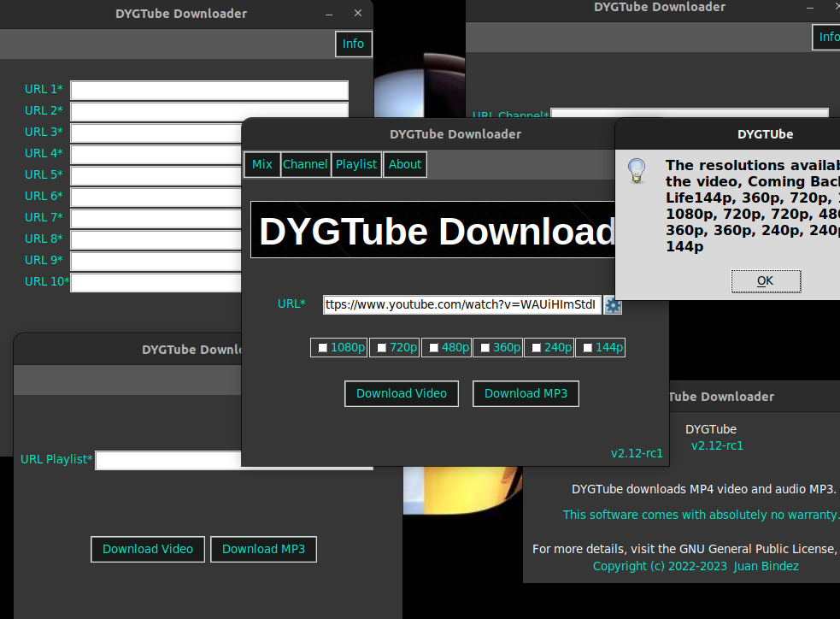
Task: Focus the URL Playlist input field
Action: click(168, 460)
